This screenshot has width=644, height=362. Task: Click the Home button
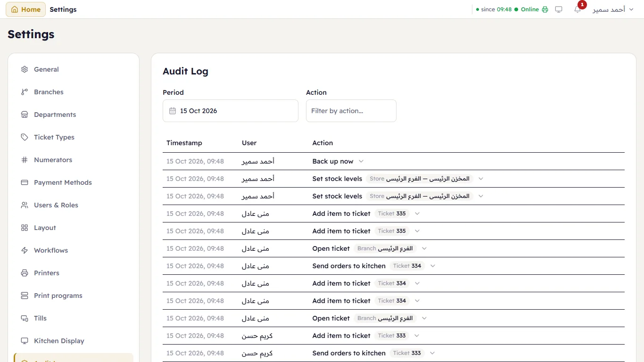pyautogui.click(x=25, y=9)
